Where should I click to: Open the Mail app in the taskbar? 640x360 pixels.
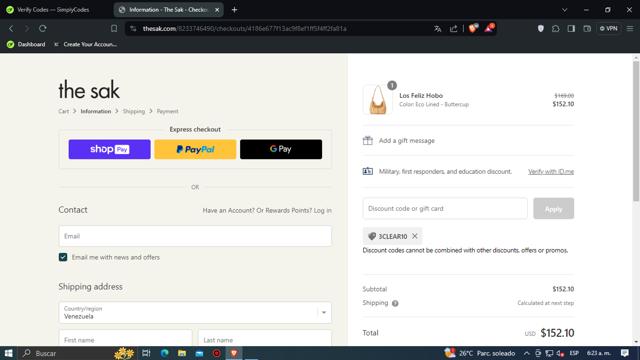coord(199,353)
